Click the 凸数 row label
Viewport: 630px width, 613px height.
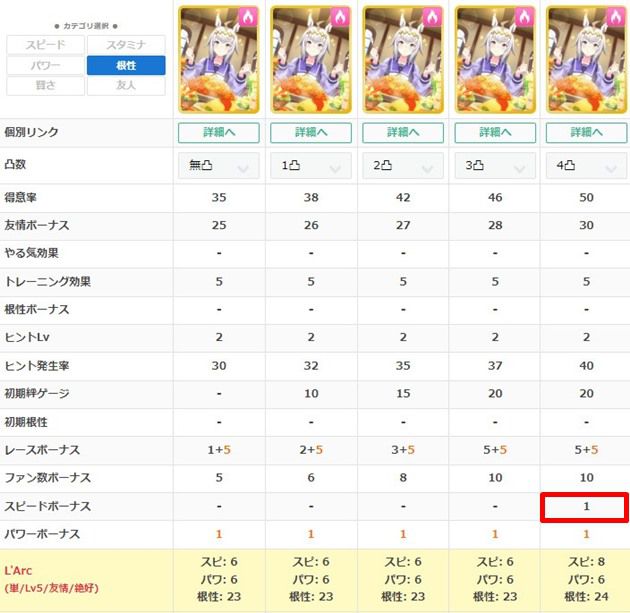[x=15, y=164]
